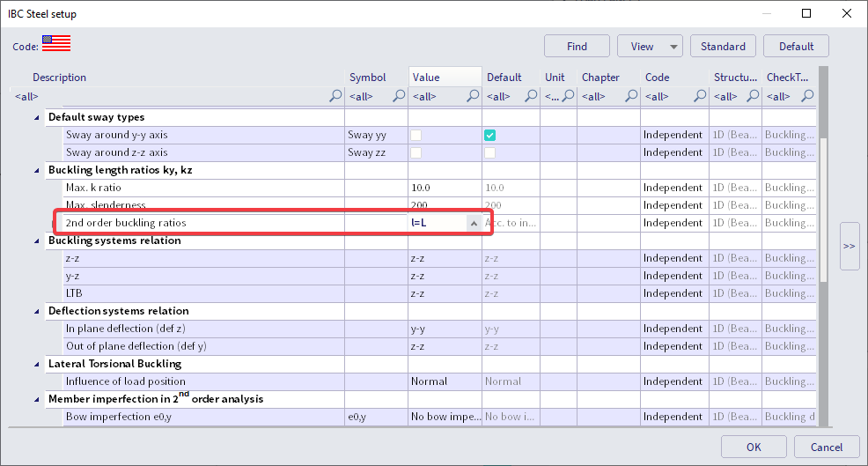This screenshot has width=868, height=466.
Task: Confirm with OK button
Action: pos(754,448)
